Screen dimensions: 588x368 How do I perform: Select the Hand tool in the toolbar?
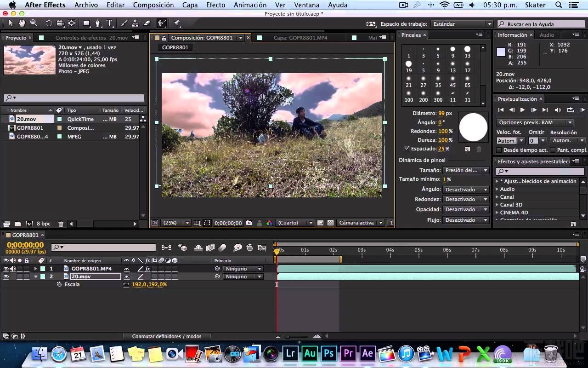tap(22, 23)
